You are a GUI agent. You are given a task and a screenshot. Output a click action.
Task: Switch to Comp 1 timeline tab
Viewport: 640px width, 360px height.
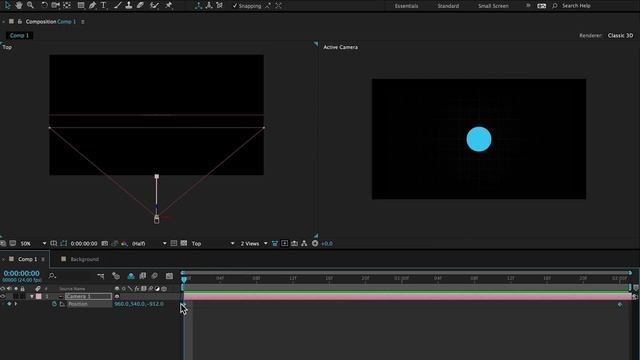pos(27,259)
